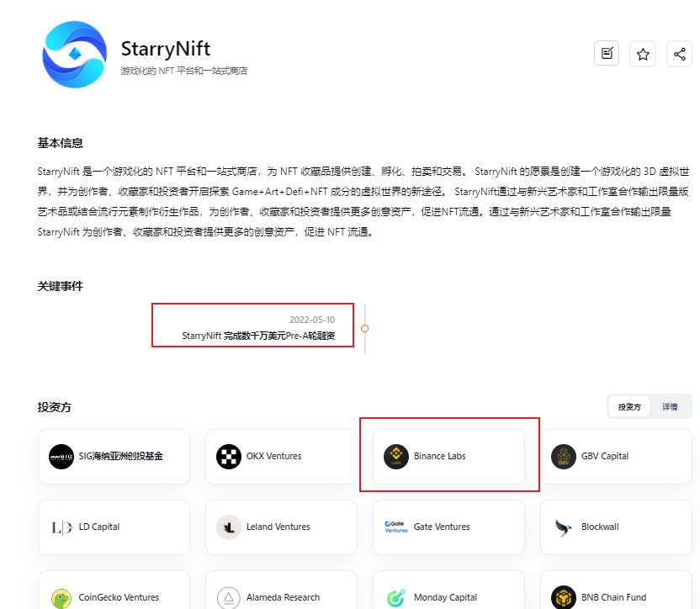Favorite StarryNift with the star icon
Viewport: 700px width, 609px height.
point(643,54)
